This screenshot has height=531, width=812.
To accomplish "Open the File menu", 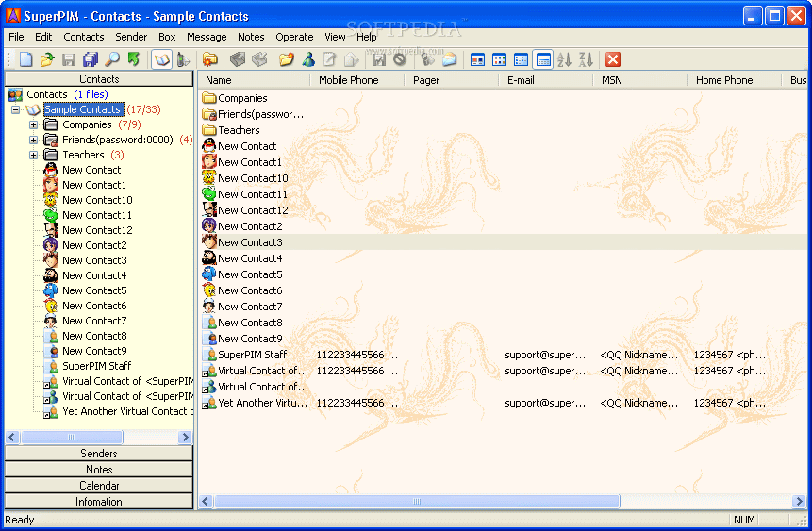I will point(16,37).
